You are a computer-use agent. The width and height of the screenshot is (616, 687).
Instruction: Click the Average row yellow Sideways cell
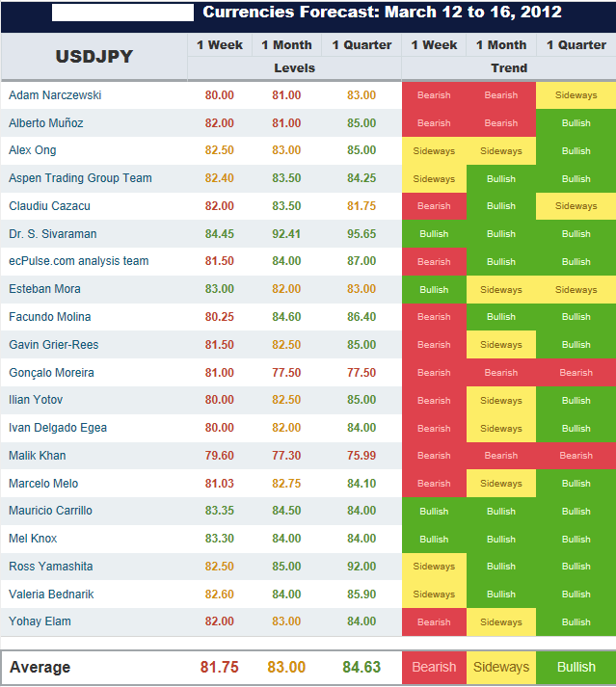pos(501,668)
